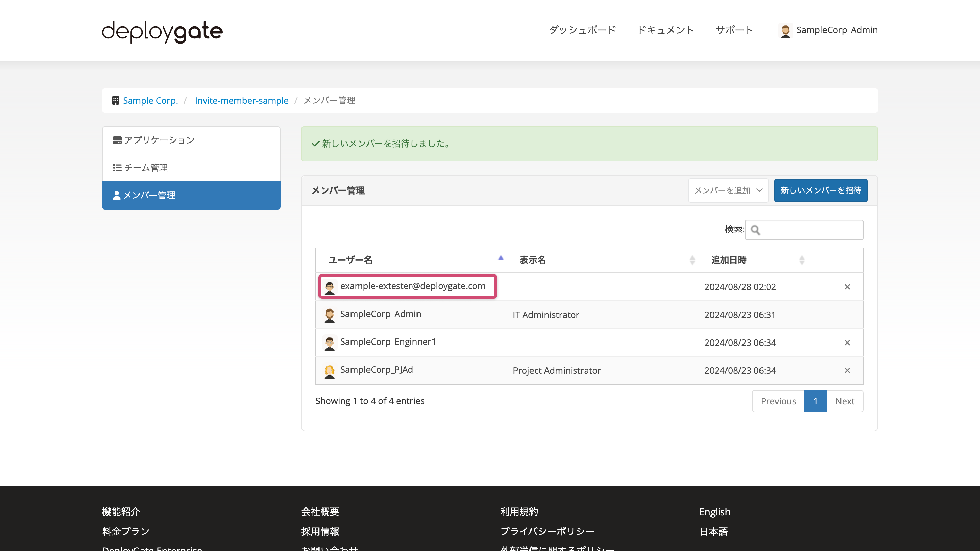Image resolution: width=980 pixels, height=551 pixels.
Task: Click the building icon before Sample Corp.
Action: pyautogui.click(x=115, y=100)
